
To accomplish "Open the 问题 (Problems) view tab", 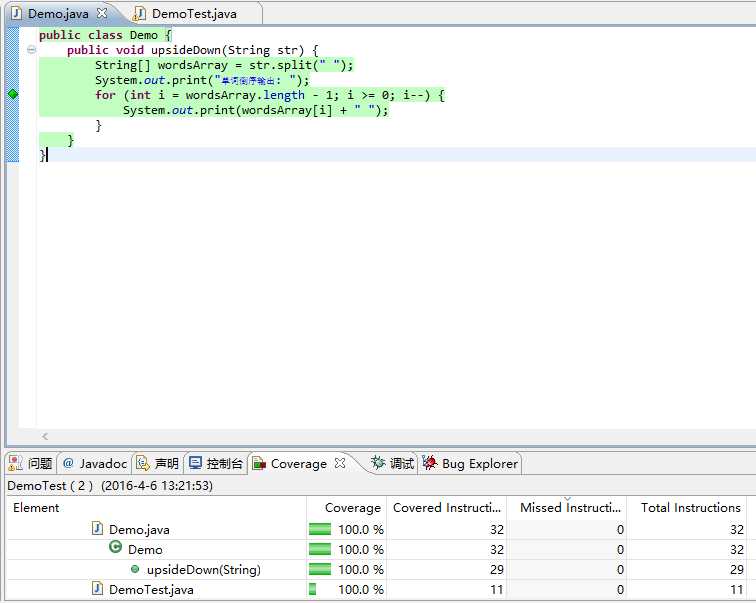I will click(30, 463).
